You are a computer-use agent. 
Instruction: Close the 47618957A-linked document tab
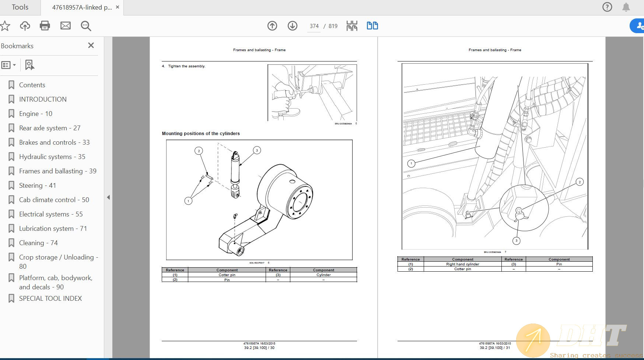click(x=118, y=7)
